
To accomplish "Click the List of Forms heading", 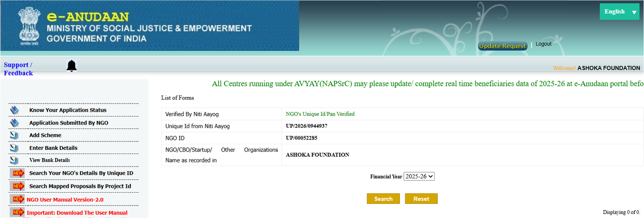I will tap(178, 98).
